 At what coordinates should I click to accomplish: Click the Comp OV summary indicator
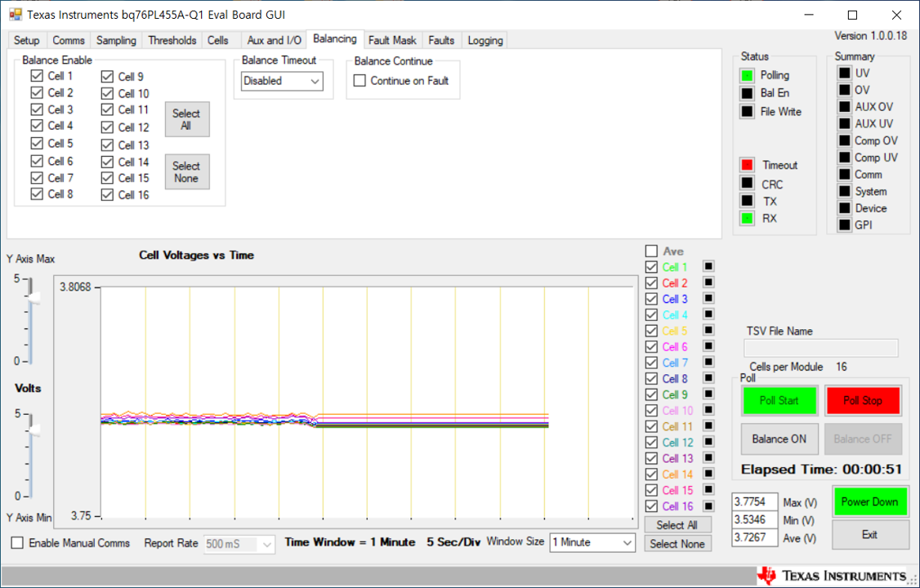point(844,140)
